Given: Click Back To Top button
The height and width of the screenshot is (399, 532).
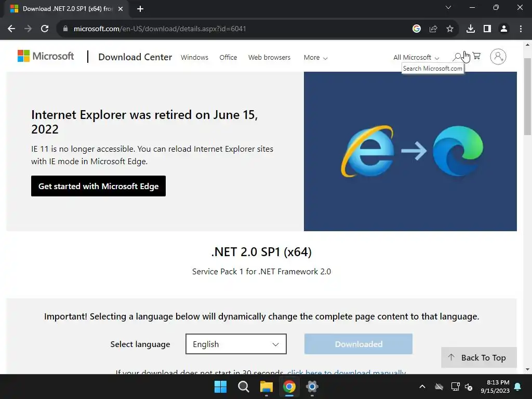Looking at the screenshot, I should point(478,357).
